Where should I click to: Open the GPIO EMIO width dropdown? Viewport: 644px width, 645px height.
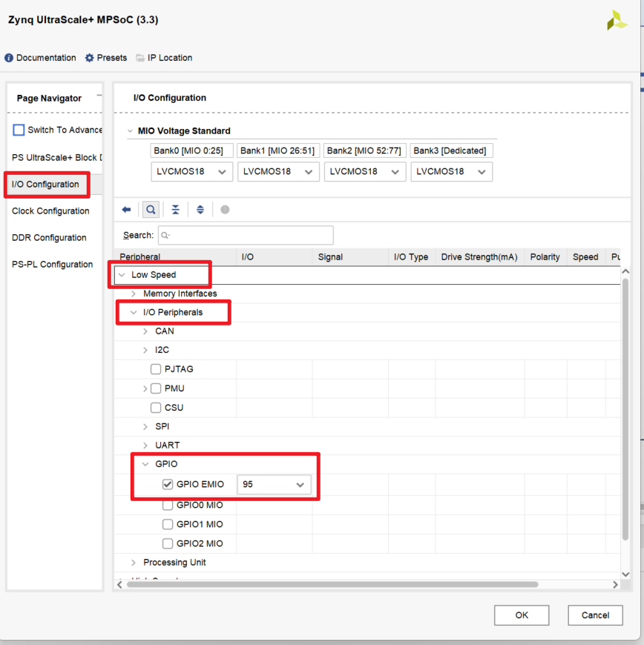274,485
